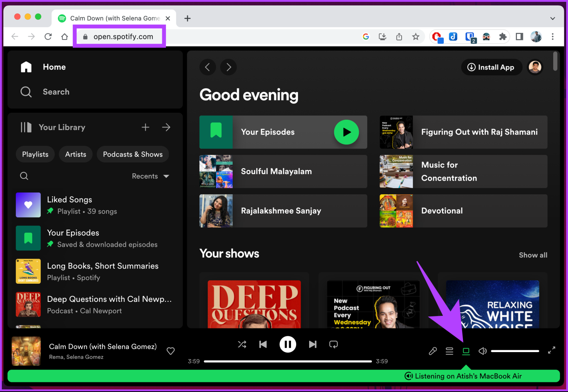Open the Liked Songs playlist thumbnail
Screen dimensions: 568x392
click(28, 205)
